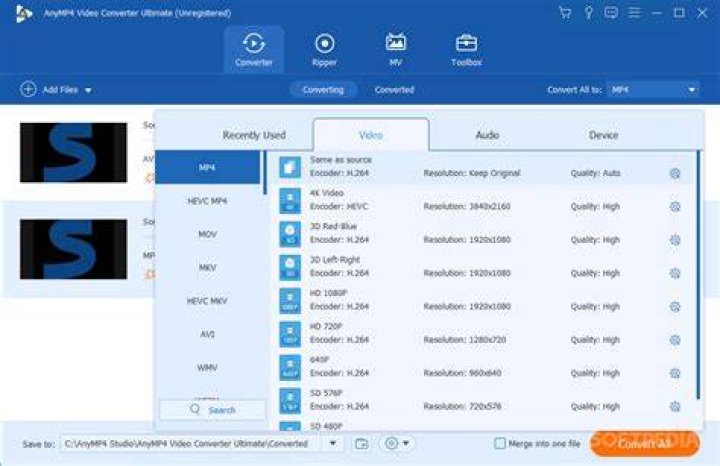Viewport: 720px width, 466px height.
Task: Open settings gear for 3D Red-Blue
Action: [x=675, y=240]
